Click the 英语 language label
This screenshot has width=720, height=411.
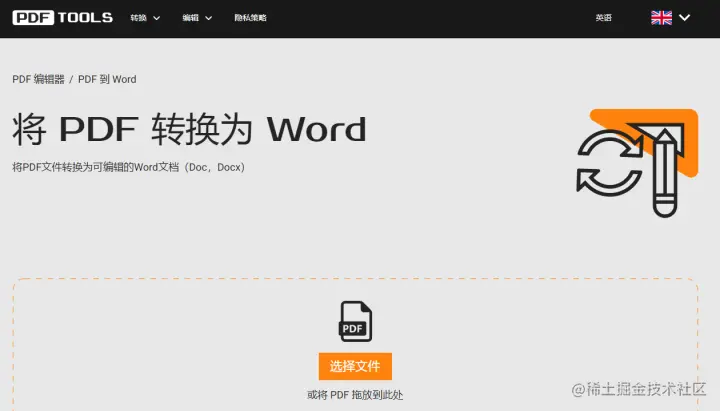(x=603, y=18)
